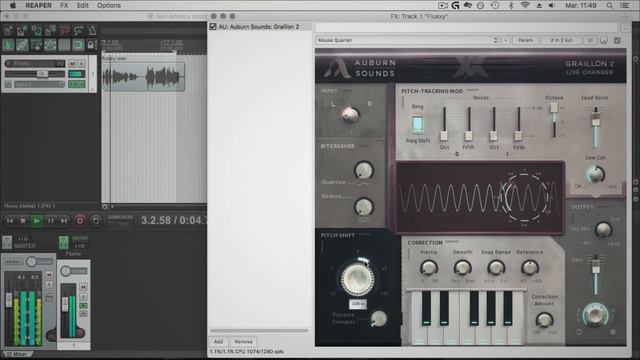This screenshot has width=640, height=360.
Task: Toggle Graillon 2 plugin enabled checkbox
Action: point(213,27)
